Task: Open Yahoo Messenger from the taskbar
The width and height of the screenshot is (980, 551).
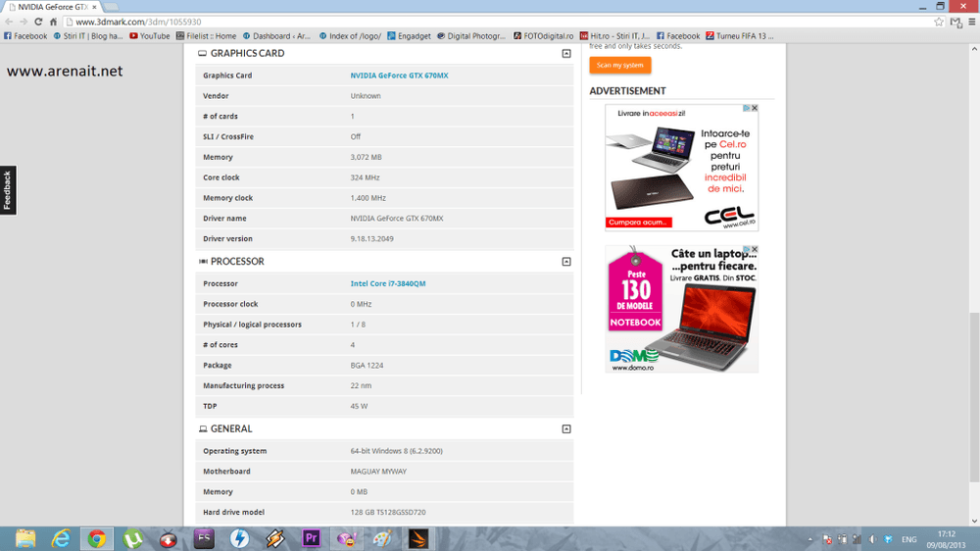Action: click(346, 538)
